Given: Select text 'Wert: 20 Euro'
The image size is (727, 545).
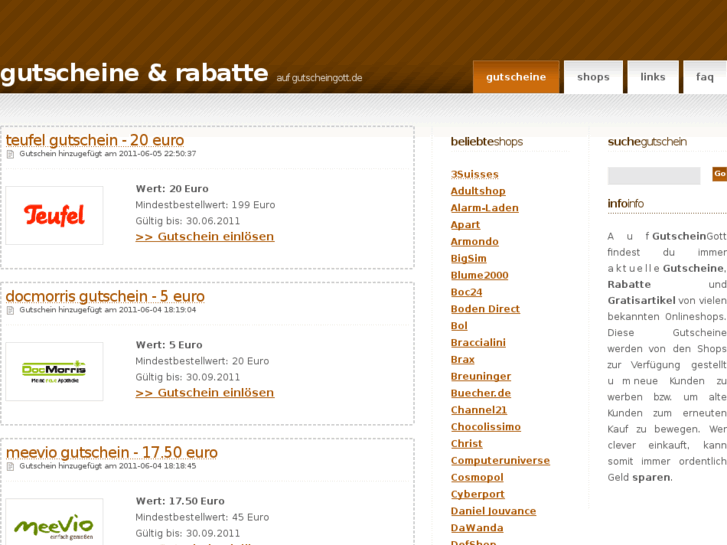Looking at the screenshot, I should tap(172, 189).
